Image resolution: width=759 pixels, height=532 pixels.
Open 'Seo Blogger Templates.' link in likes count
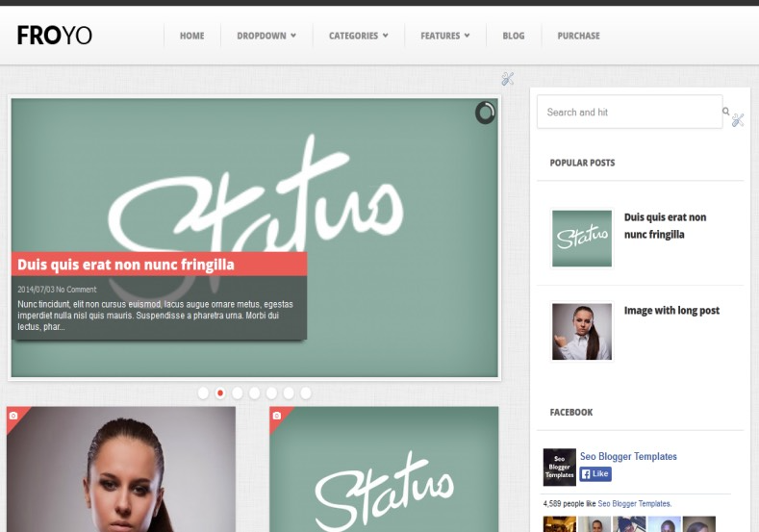635,503
